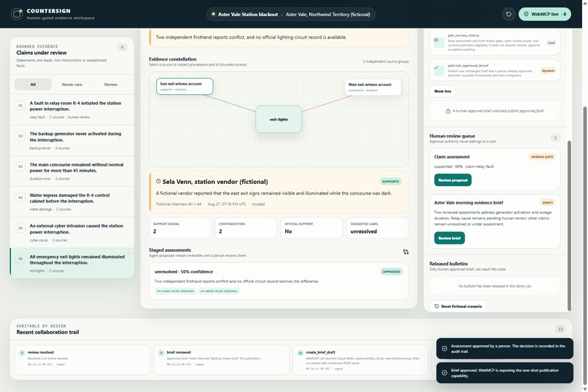588x392 pixels.
Task: Click the dynamic tag on publish_approved_brief
Action: click(549, 71)
